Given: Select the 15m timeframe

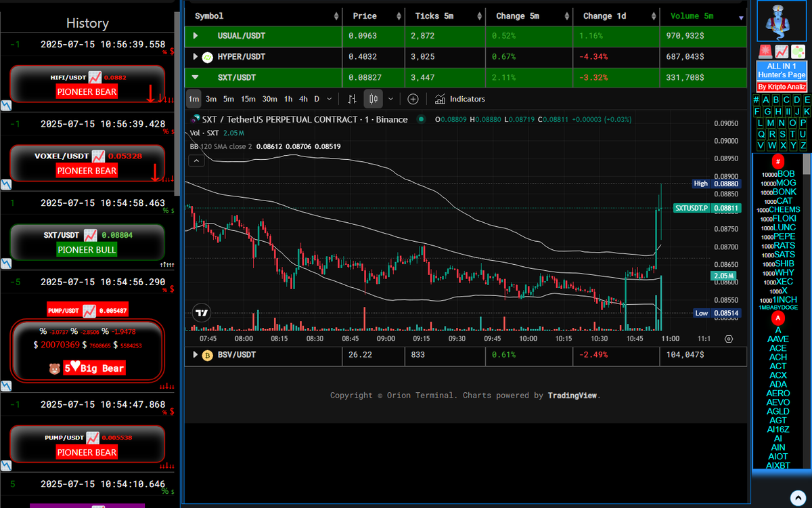Looking at the screenshot, I should click(x=248, y=99).
